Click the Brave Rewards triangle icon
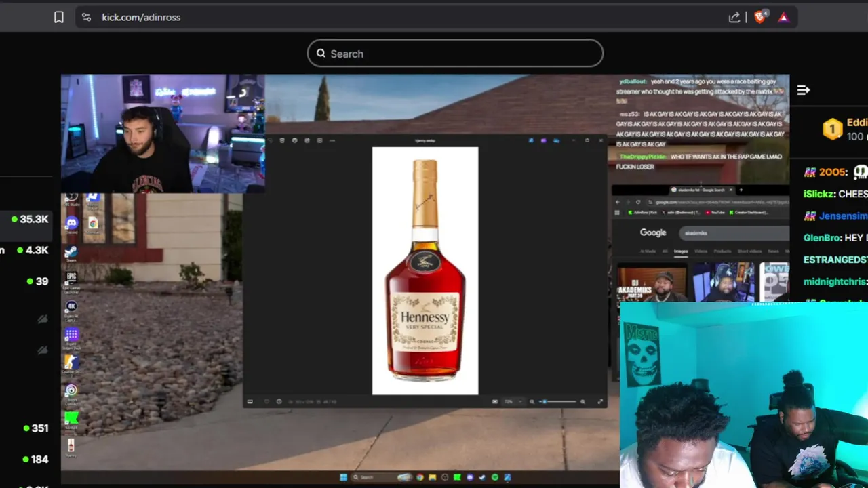Image resolution: width=868 pixels, height=488 pixels. click(x=784, y=18)
